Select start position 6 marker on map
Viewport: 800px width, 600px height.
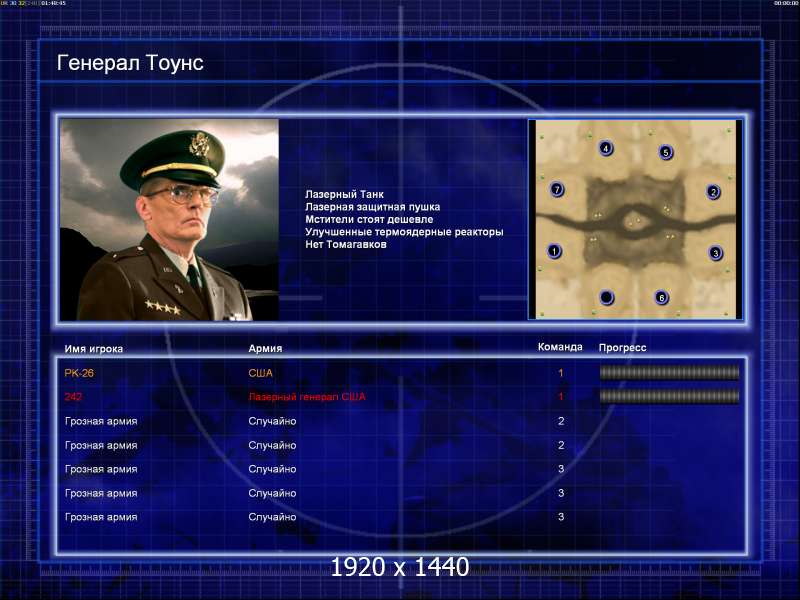click(661, 297)
